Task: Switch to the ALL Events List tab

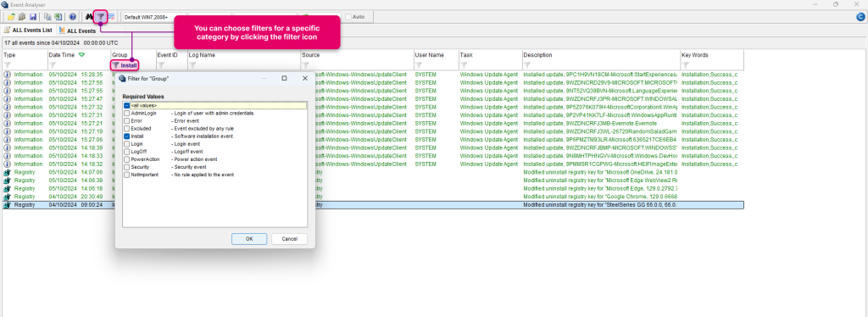Action: [29, 31]
